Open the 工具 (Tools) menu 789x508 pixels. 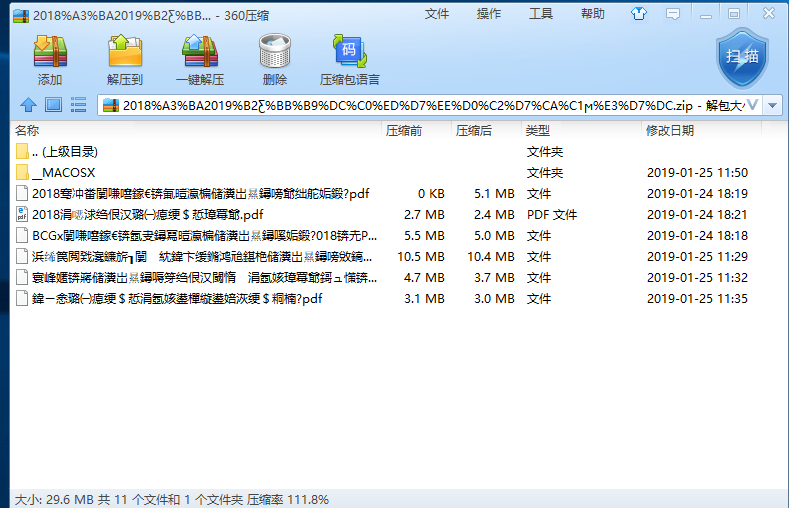point(540,14)
